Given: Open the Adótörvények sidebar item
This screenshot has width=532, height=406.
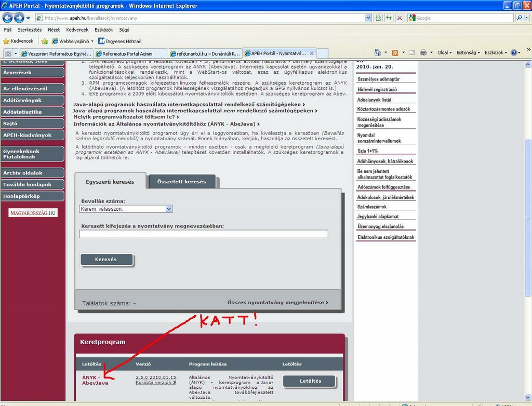Looking at the screenshot, I should [33, 100].
